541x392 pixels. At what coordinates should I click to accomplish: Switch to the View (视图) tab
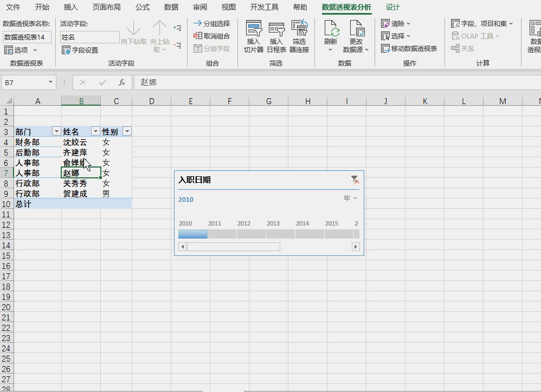pos(228,7)
